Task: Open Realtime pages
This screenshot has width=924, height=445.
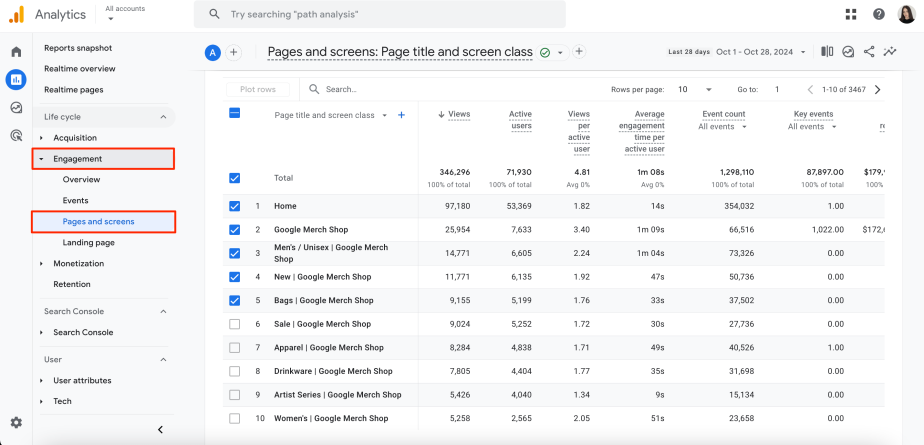Action: pyautogui.click(x=74, y=90)
